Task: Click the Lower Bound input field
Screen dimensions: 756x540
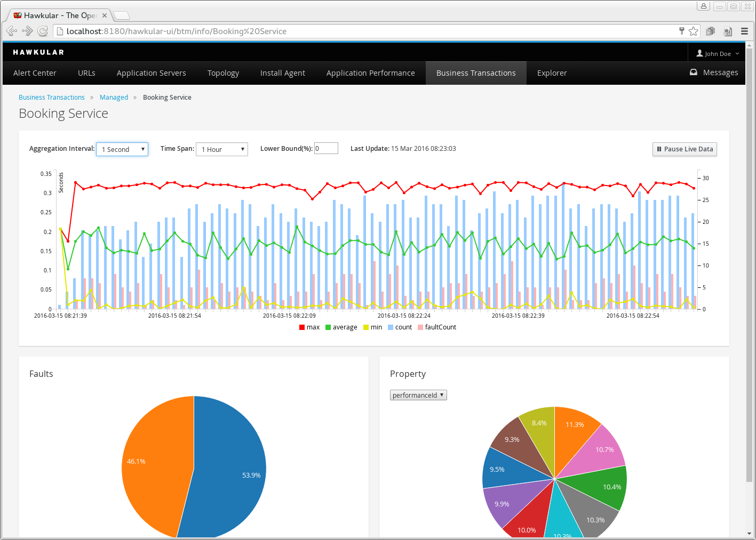Action: pyautogui.click(x=326, y=148)
